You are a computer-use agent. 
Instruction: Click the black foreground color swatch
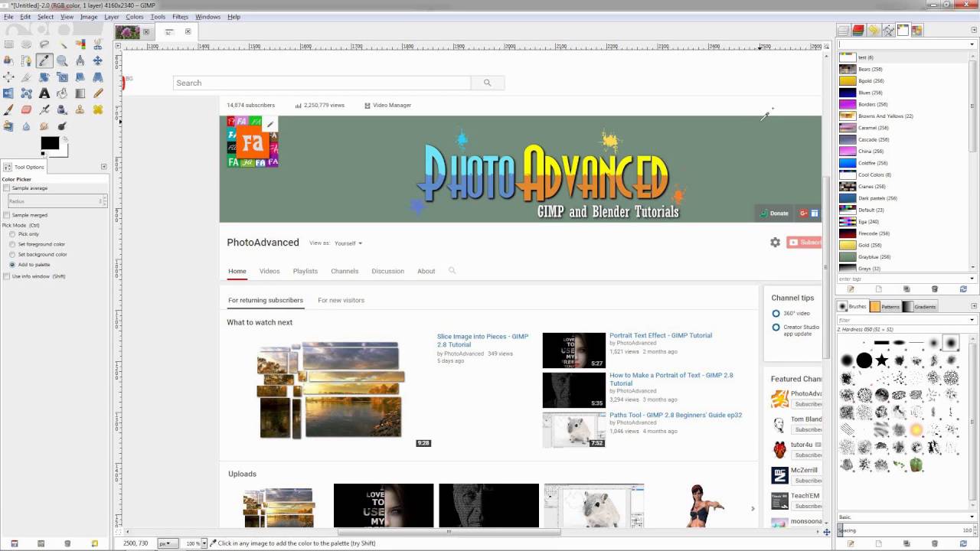coord(48,143)
